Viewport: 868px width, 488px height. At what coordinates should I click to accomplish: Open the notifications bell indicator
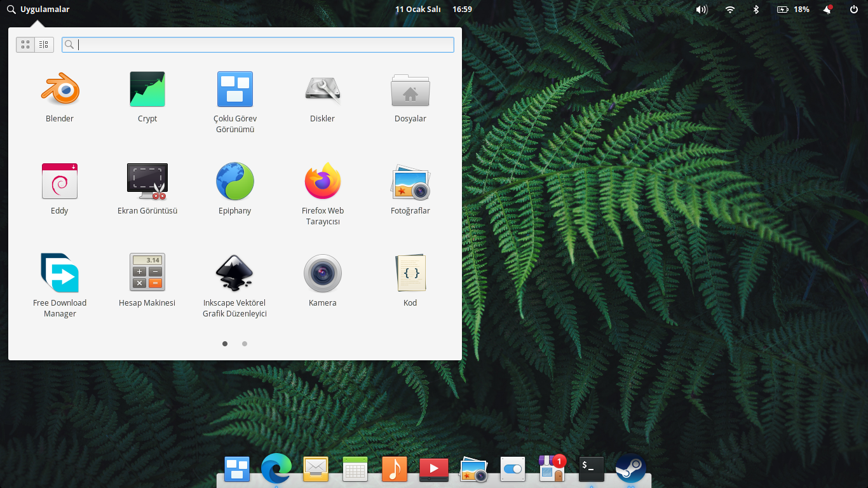coord(827,10)
